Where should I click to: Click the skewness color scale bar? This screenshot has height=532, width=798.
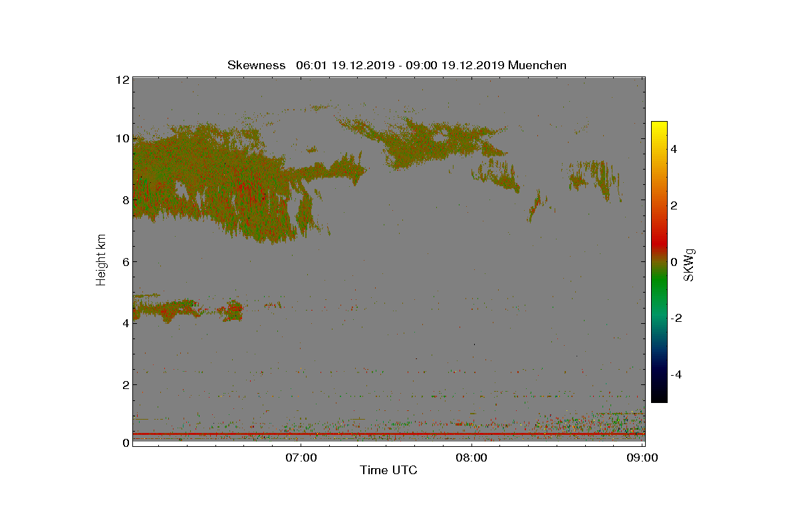point(659,262)
